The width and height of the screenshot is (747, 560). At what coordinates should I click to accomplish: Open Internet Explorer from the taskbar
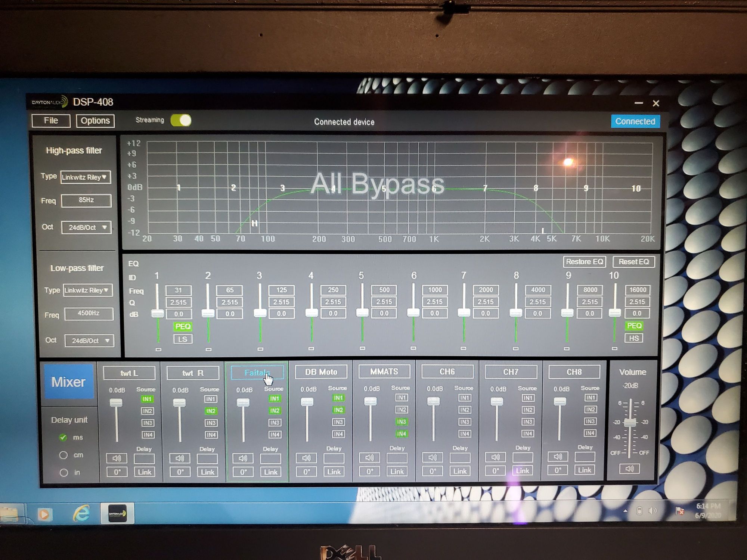tap(81, 513)
